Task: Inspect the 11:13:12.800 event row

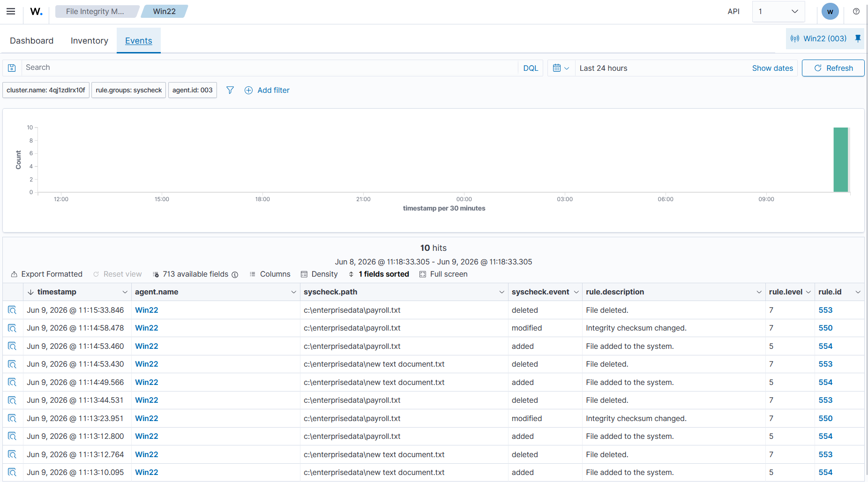Action: (x=12, y=436)
